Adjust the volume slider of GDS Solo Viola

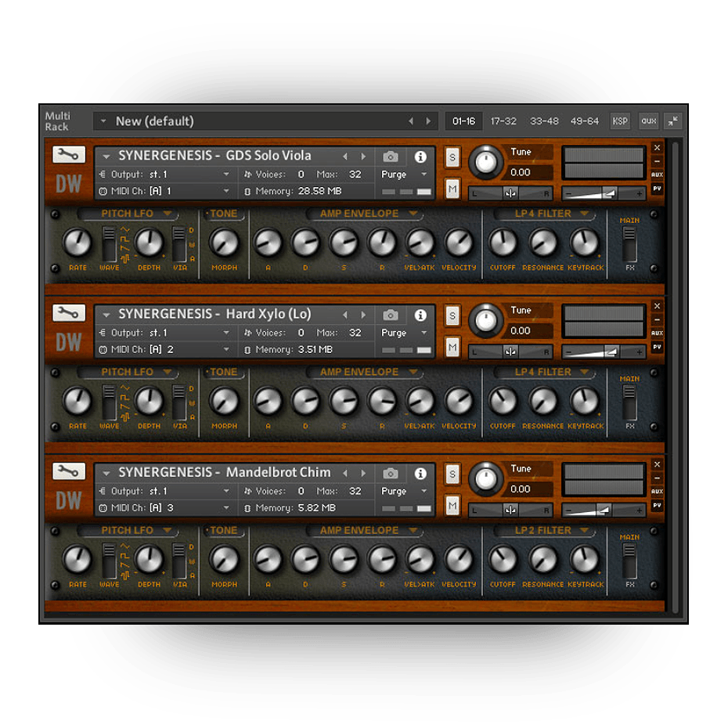coord(604,193)
